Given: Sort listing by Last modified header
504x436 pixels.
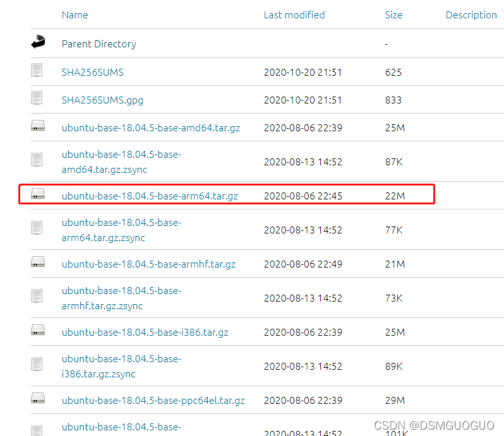Looking at the screenshot, I should click(294, 15).
